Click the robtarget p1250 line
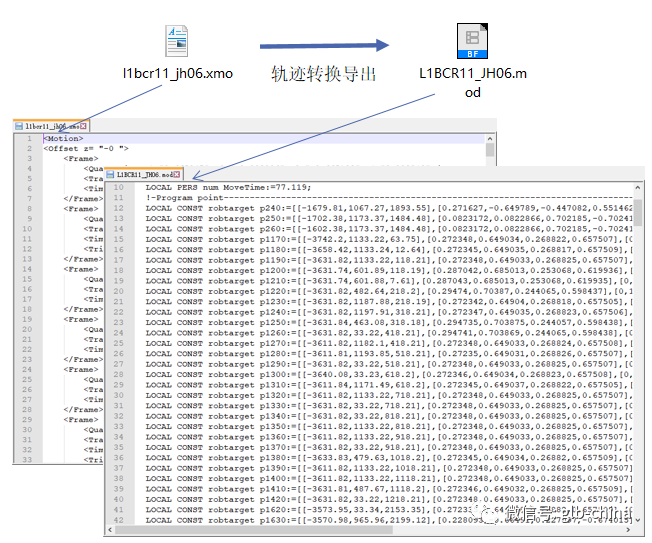652x543 pixels. click(389, 323)
